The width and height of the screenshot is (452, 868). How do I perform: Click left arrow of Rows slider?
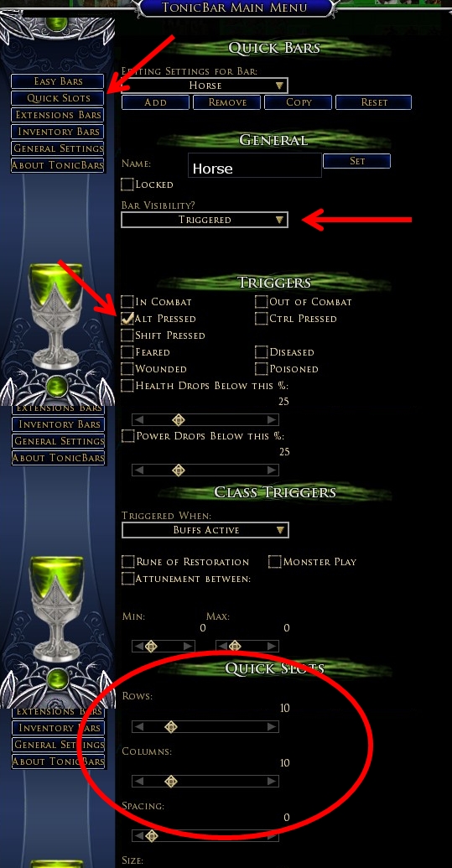pyautogui.click(x=139, y=727)
